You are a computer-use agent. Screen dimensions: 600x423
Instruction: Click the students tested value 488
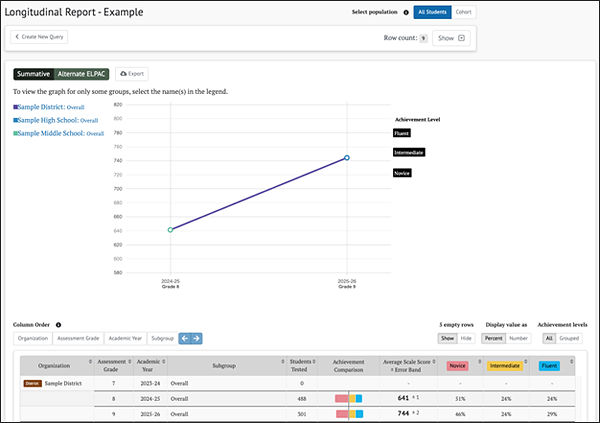click(302, 399)
